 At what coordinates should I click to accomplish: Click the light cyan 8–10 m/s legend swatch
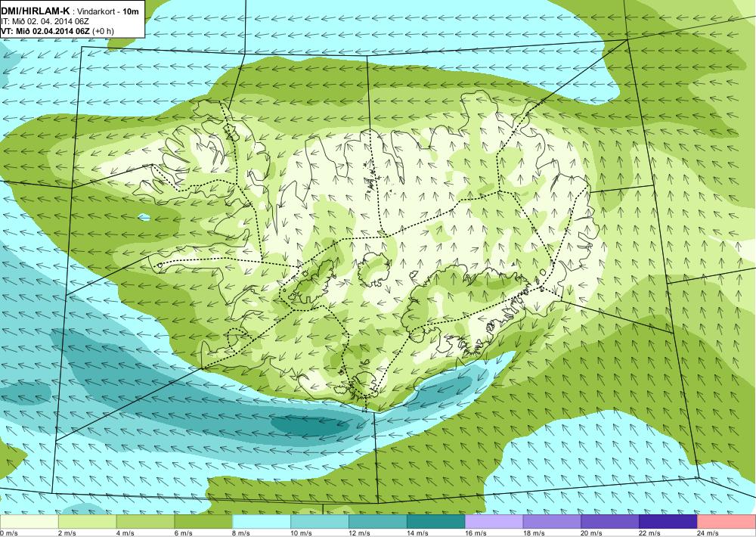coord(262,522)
